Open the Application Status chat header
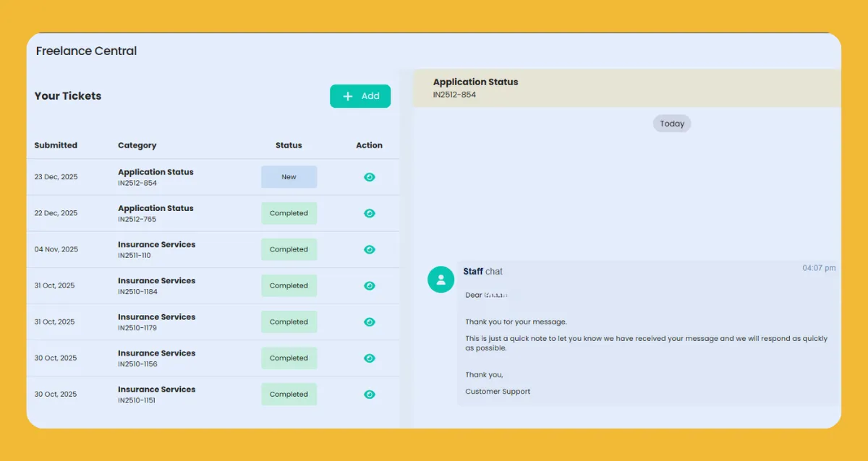 click(x=475, y=82)
